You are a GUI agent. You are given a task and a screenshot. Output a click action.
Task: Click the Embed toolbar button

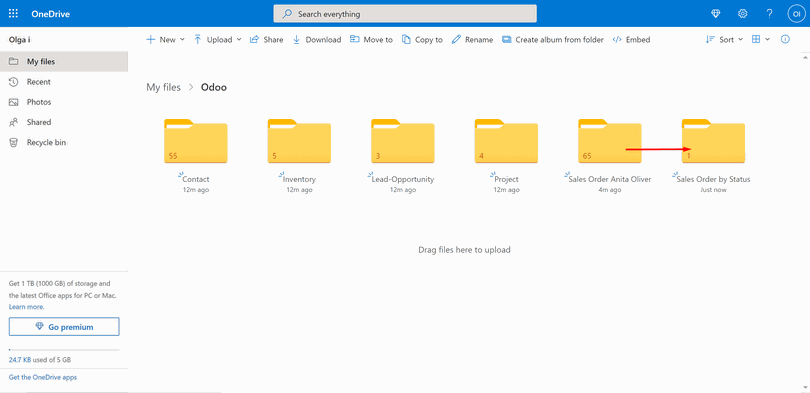(x=631, y=40)
